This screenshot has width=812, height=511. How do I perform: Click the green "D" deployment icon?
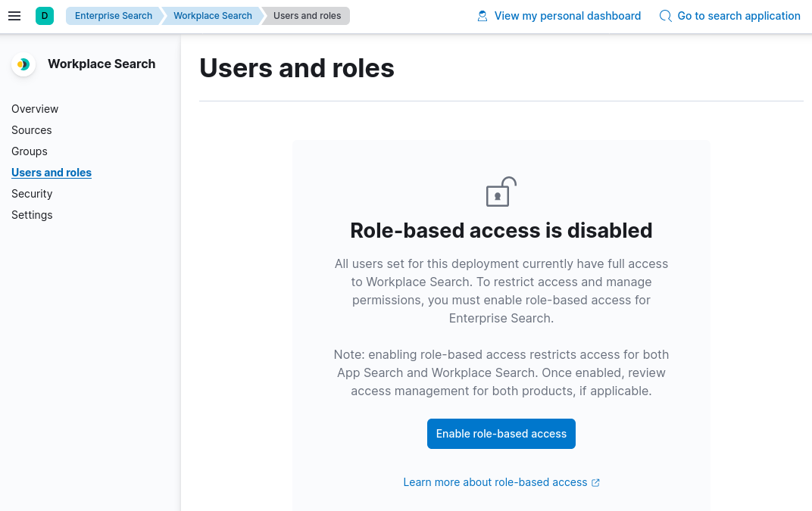(44, 15)
